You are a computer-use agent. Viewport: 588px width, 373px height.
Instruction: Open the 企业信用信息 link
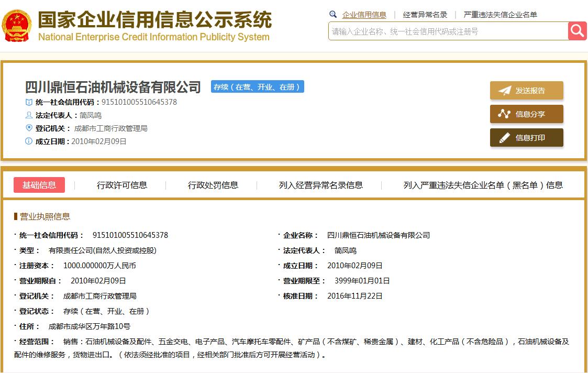(x=364, y=14)
